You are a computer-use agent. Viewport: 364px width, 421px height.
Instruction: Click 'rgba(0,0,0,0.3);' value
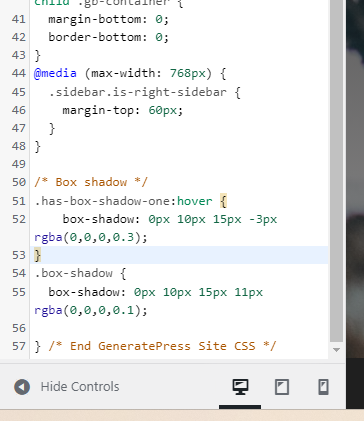pos(91,237)
